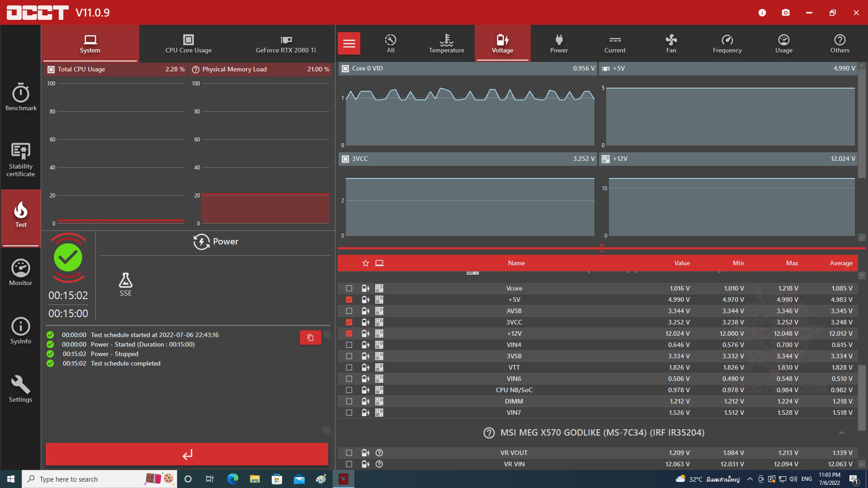Check the DIMM voltage checkbox
868x488 pixels.
pos(349,401)
